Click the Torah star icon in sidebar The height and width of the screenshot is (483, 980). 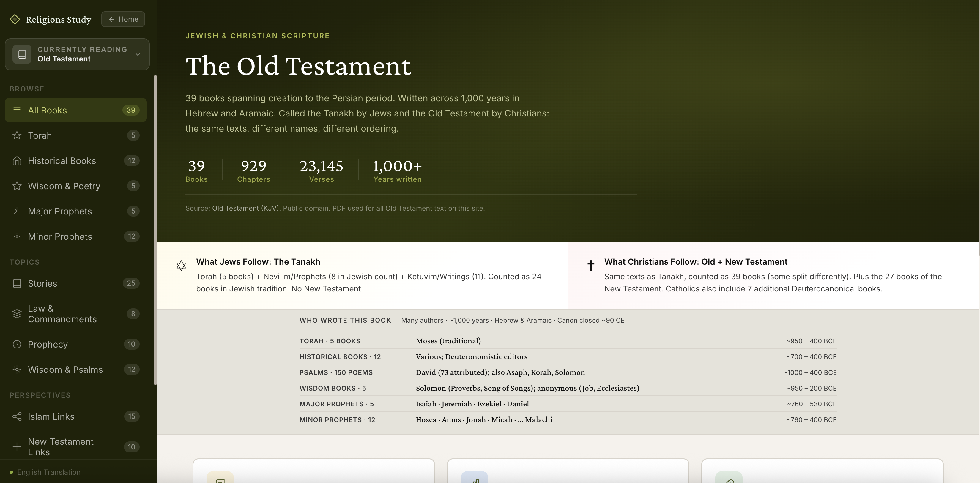point(17,135)
